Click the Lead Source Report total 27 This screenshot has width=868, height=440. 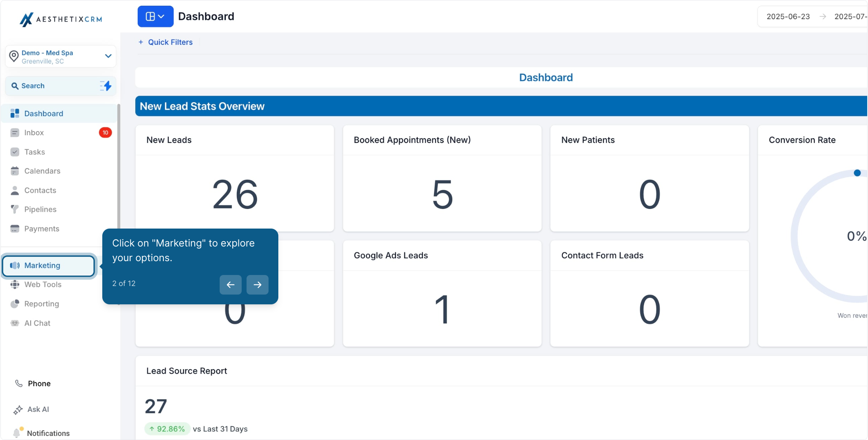click(156, 406)
